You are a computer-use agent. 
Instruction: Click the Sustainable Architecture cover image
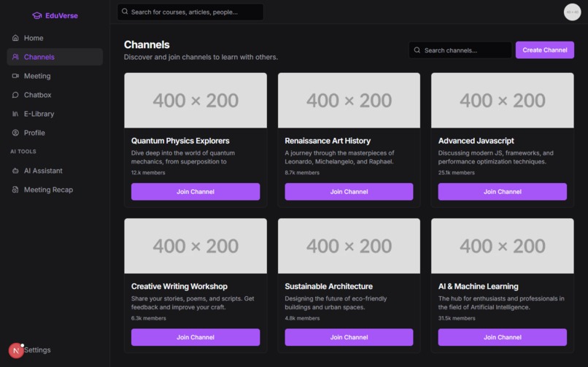(349, 246)
